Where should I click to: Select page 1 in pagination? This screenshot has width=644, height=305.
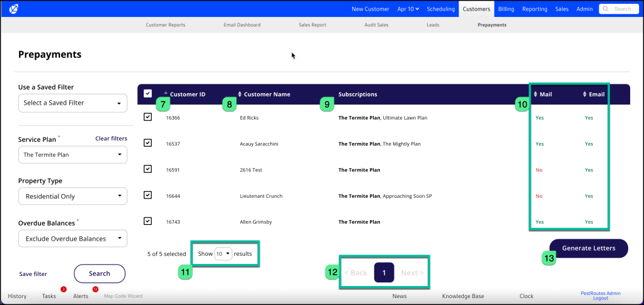point(384,273)
